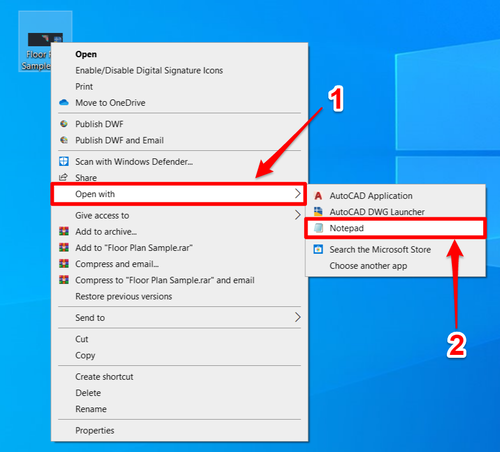This screenshot has width=500, height=452.
Task: Open the Open with menu entry
Action: click(179, 194)
